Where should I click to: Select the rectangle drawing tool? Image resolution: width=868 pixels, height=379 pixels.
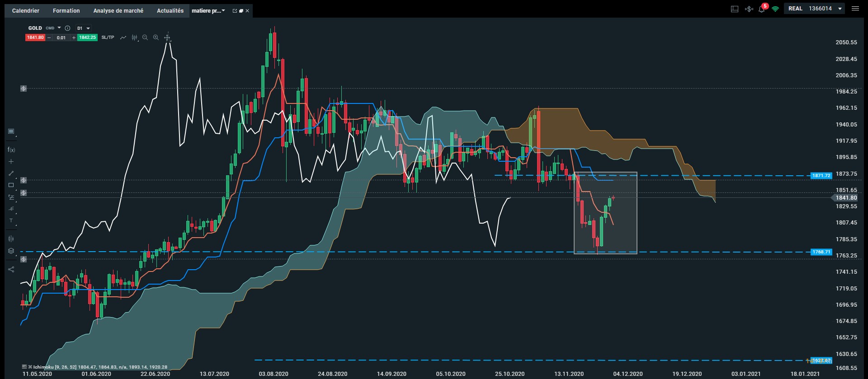(11, 185)
